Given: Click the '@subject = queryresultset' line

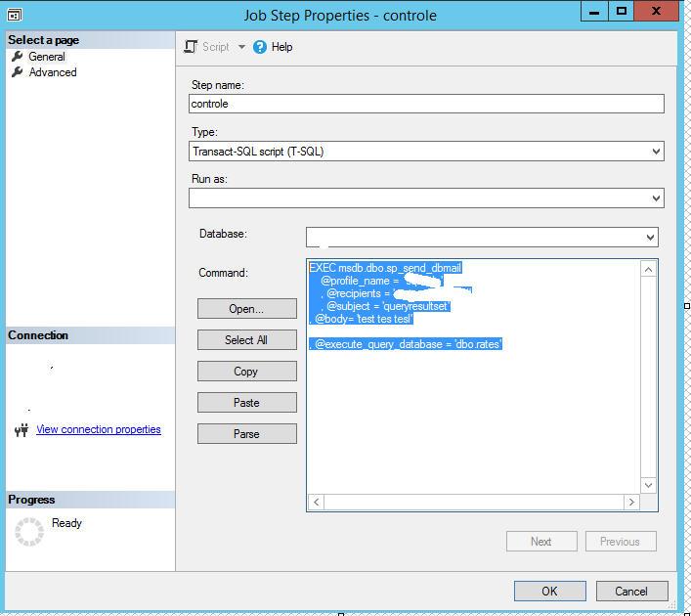Looking at the screenshot, I should tap(386, 306).
